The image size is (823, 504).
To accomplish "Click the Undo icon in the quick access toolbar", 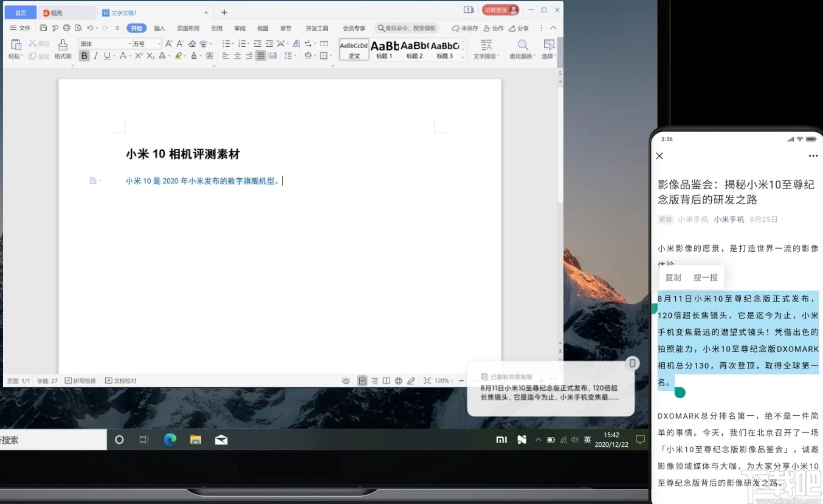I will (x=89, y=28).
